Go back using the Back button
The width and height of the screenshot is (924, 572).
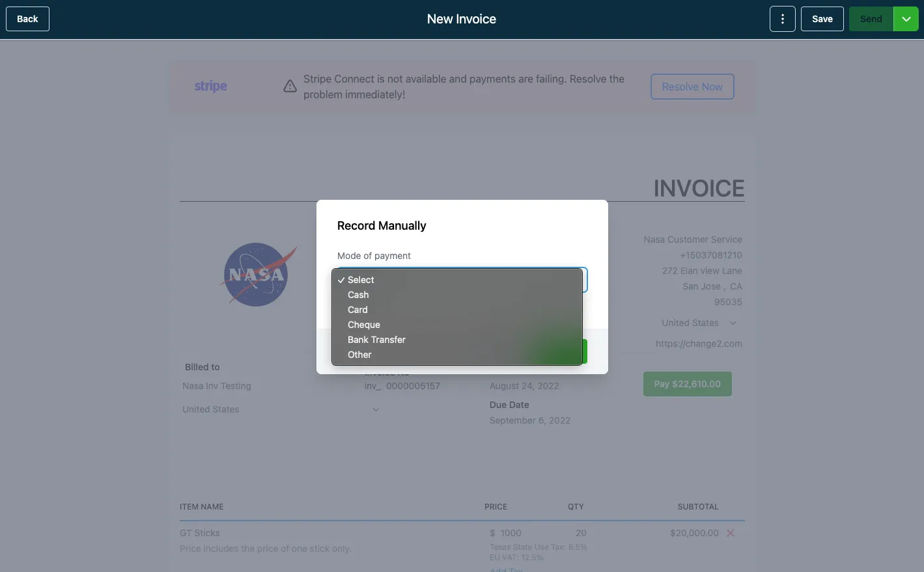point(27,19)
